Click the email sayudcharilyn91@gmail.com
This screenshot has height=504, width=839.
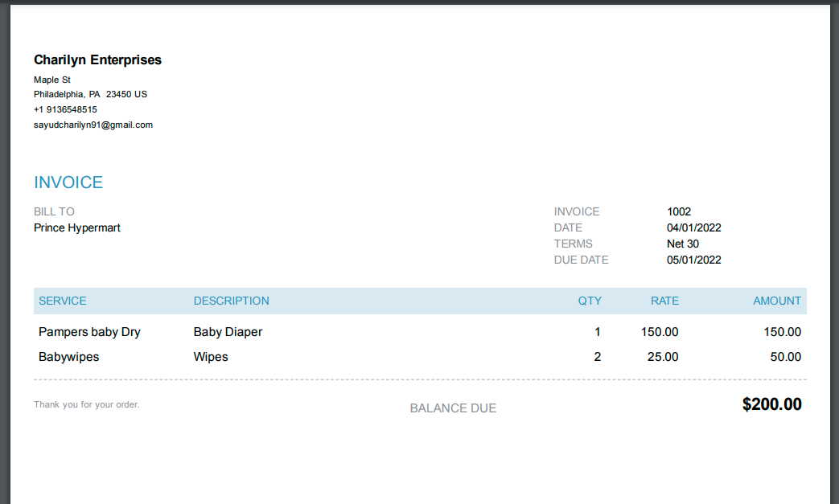[x=93, y=125]
